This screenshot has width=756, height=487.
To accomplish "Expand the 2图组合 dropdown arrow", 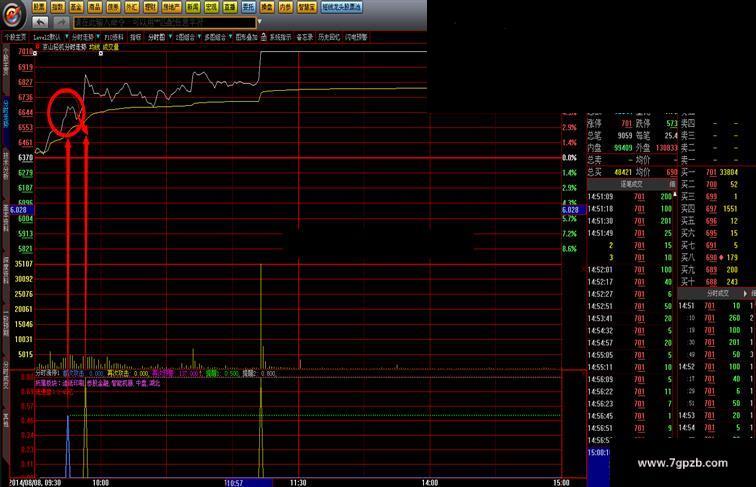I will click(199, 37).
